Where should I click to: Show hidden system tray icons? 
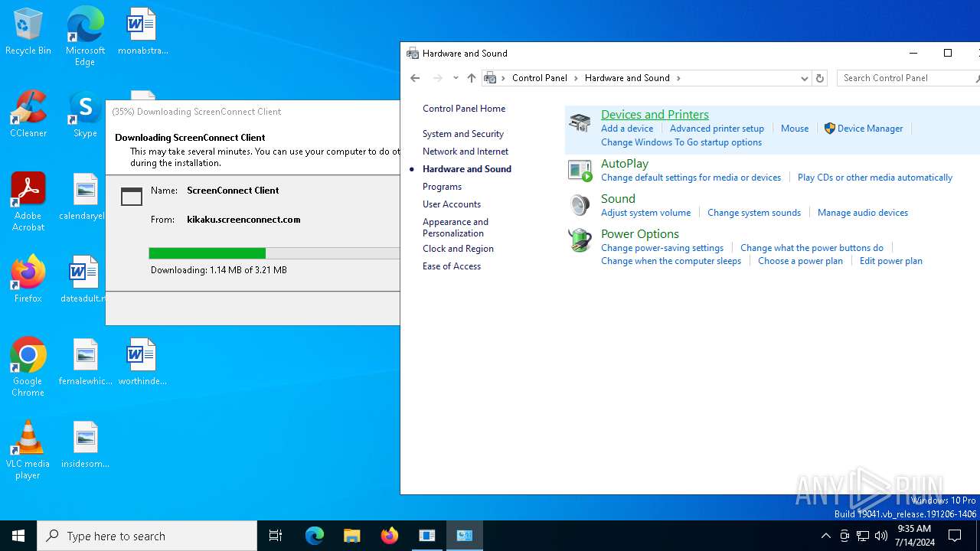(x=825, y=536)
